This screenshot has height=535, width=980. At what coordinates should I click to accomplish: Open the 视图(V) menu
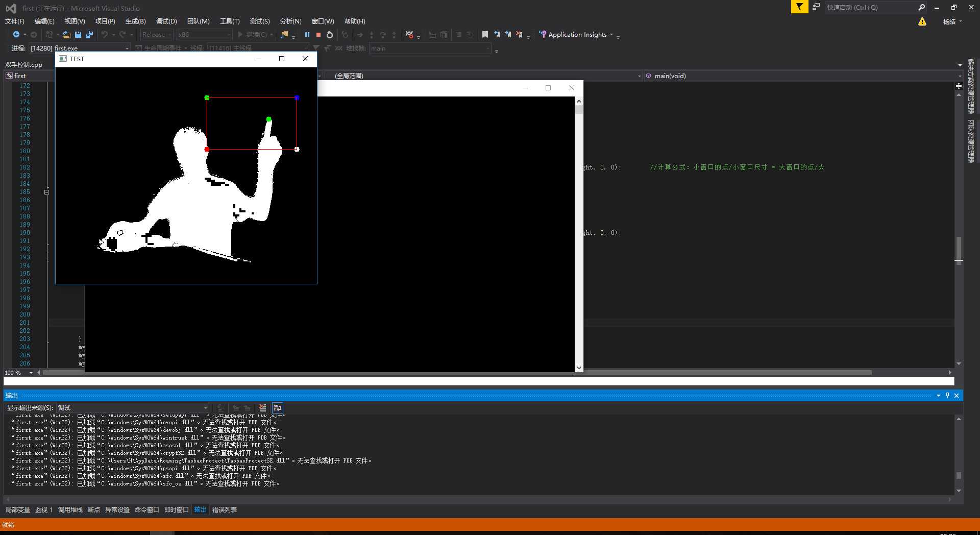pos(75,21)
